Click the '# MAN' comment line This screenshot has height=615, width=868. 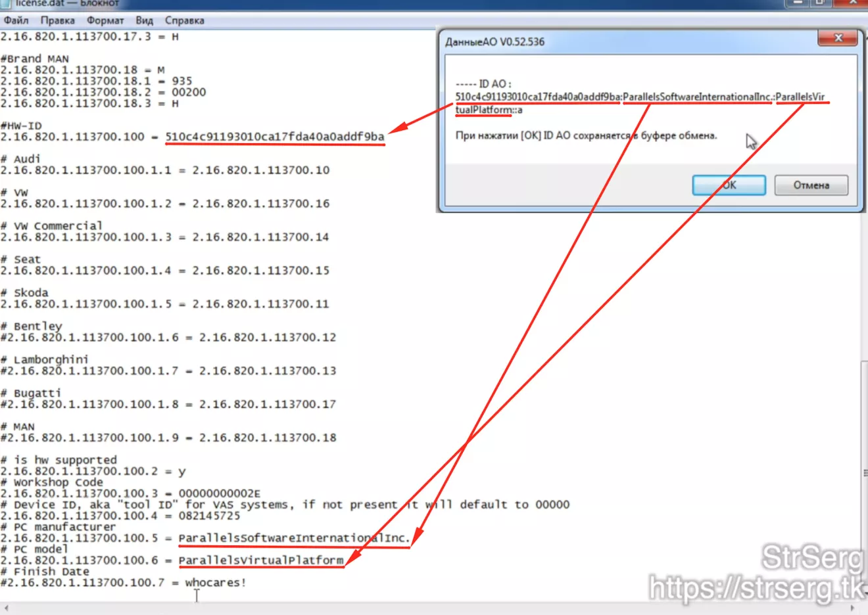18,427
